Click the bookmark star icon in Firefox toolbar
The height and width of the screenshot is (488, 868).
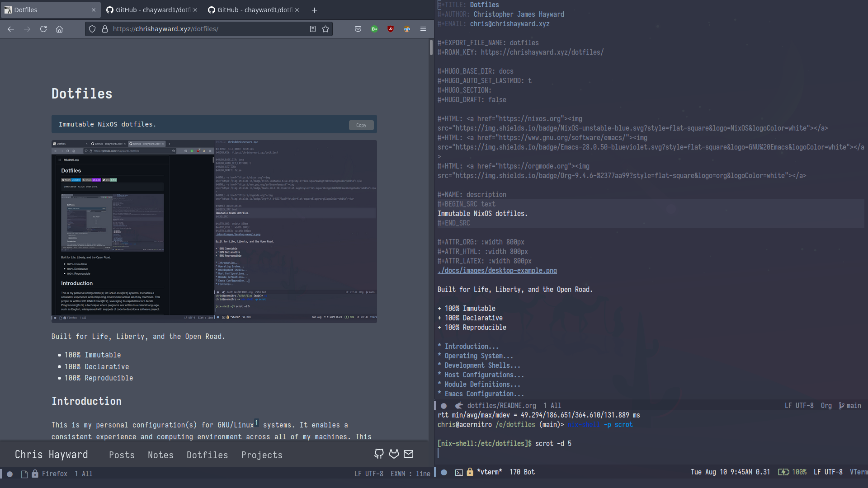click(325, 28)
